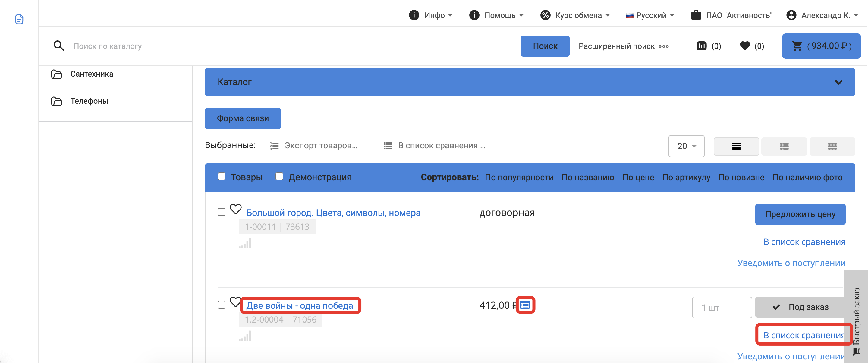868x363 pixels.
Task: Add Большой город book to favorites
Action: pyautogui.click(x=235, y=209)
